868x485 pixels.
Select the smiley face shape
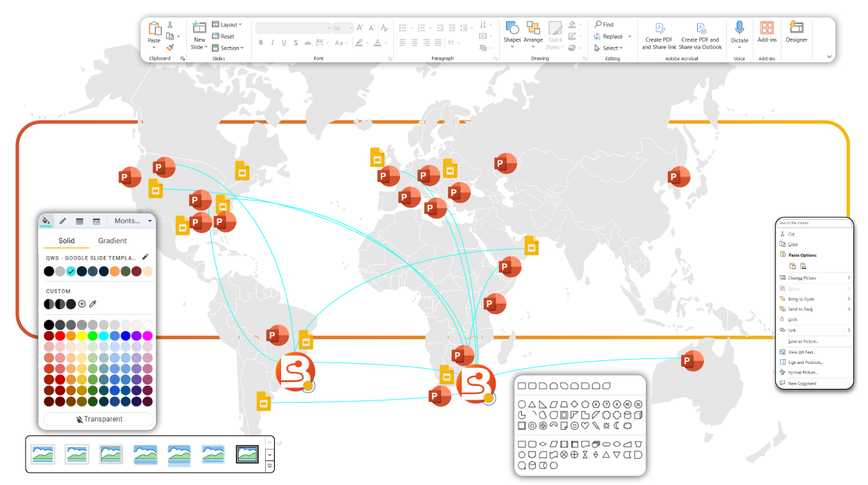point(575,425)
